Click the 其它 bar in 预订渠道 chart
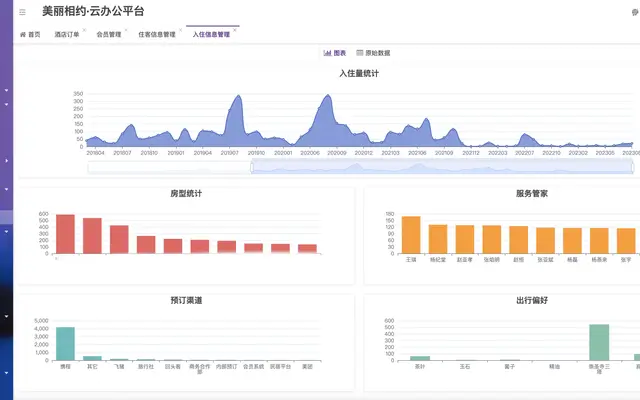The width and height of the screenshot is (640, 400). pos(92,358)
